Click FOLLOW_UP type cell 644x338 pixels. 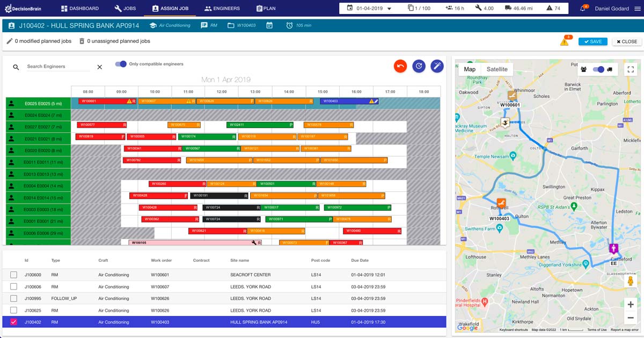(x=64, y=299)
